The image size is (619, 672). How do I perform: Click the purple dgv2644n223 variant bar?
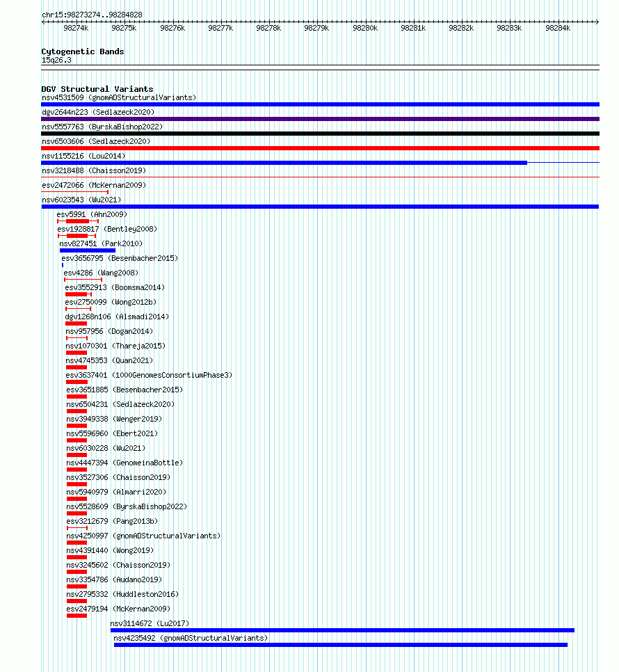(x=321, y=119)
